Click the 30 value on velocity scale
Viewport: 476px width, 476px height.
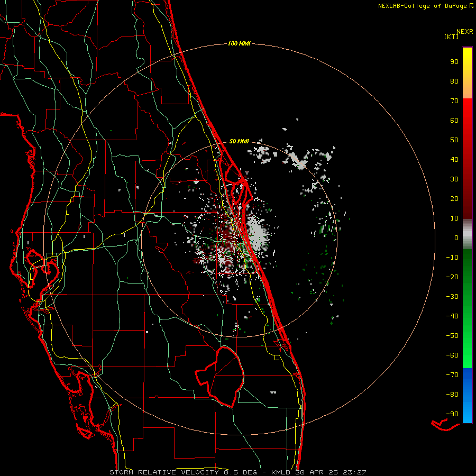coord(454,179)
